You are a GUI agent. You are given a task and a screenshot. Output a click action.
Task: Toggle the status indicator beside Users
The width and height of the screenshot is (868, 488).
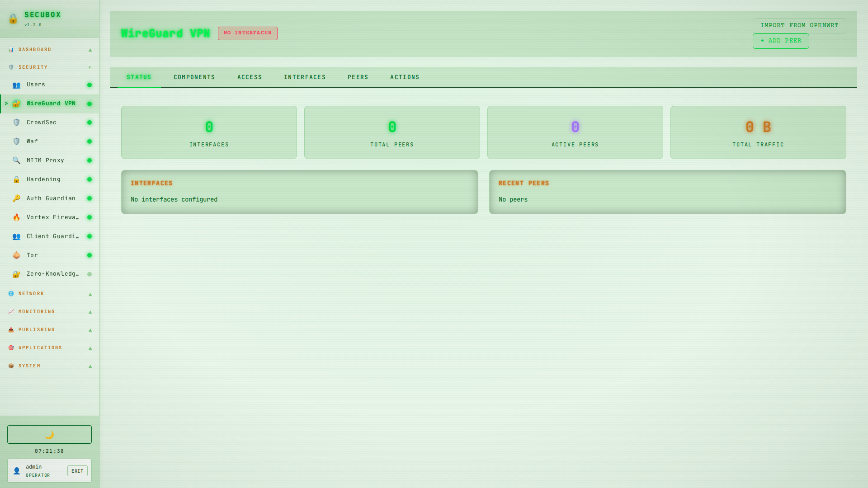89,84
